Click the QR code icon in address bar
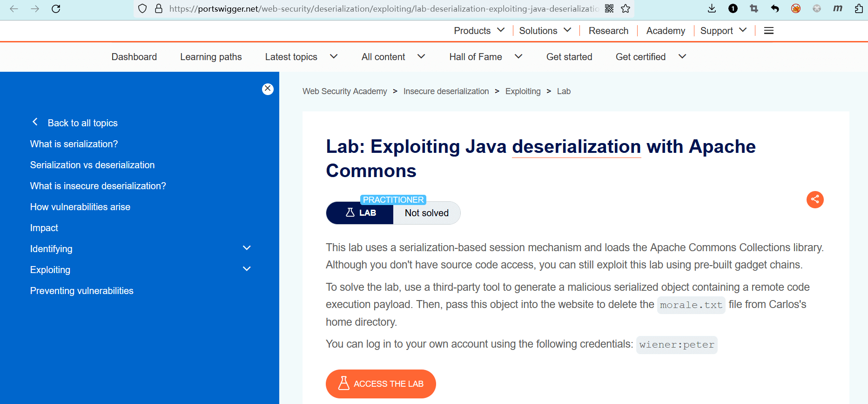 point(609,9)
